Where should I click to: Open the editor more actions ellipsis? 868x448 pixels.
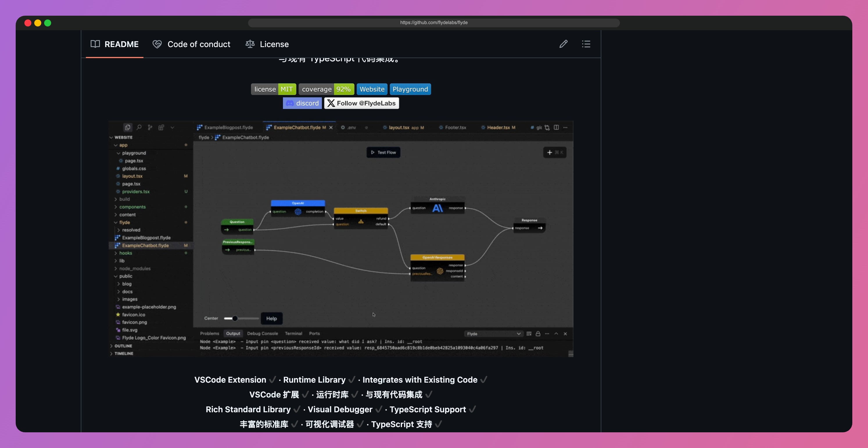pyautogui.click(x=565, y=128)
